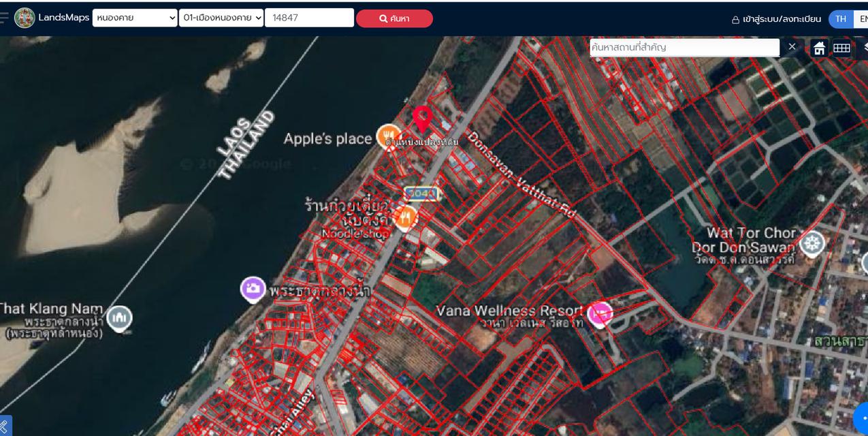Switch language to TH
The height and width of the screenshot is (436, 868).
tap(841, 19)
